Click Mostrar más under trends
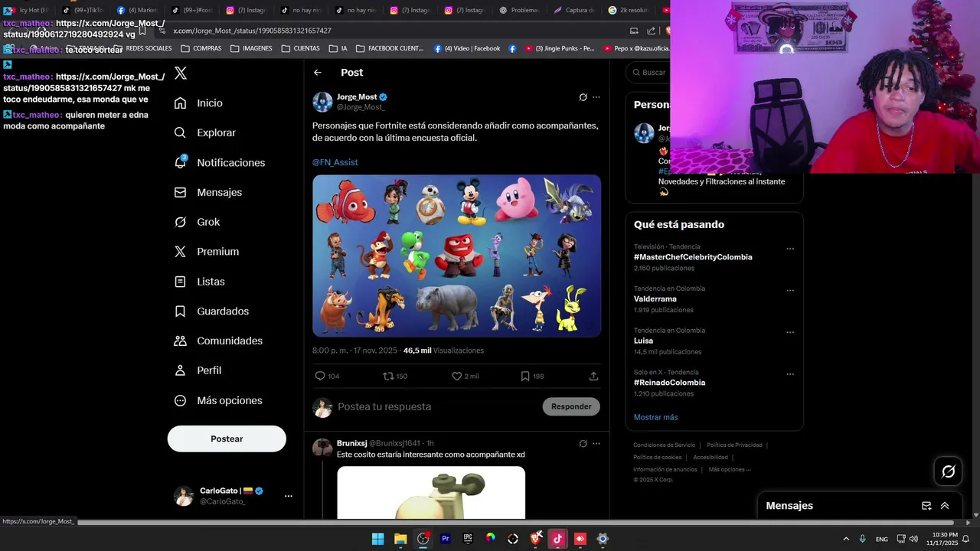Image resolution: width=980 pixels, height=551 pixels. tap(655, 417)
